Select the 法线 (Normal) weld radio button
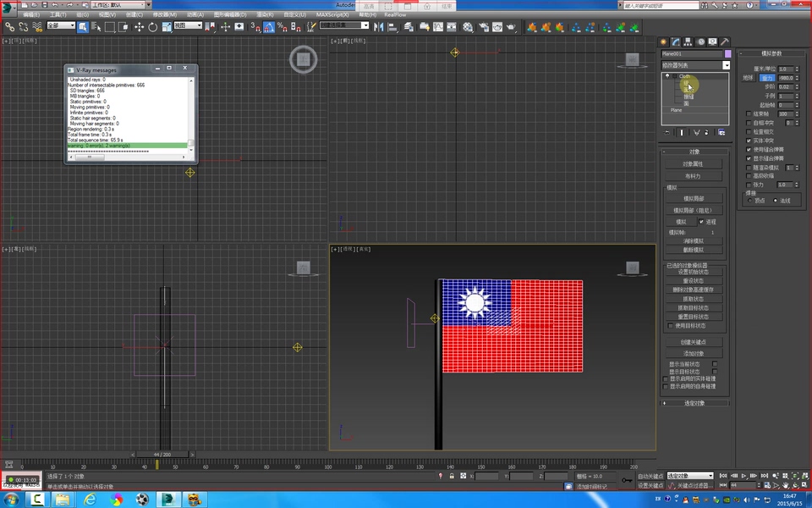 (776, 201)
